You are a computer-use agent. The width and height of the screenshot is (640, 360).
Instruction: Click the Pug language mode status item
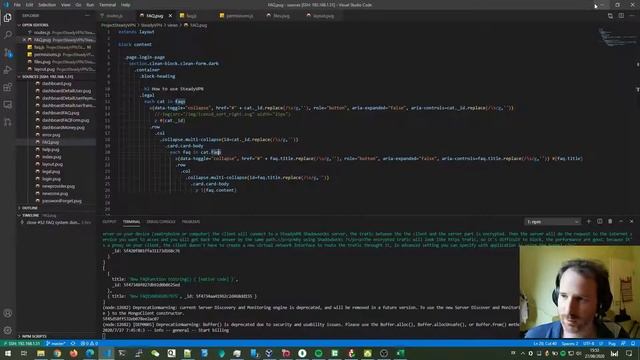pyautogui.click(x=612, y=344)
